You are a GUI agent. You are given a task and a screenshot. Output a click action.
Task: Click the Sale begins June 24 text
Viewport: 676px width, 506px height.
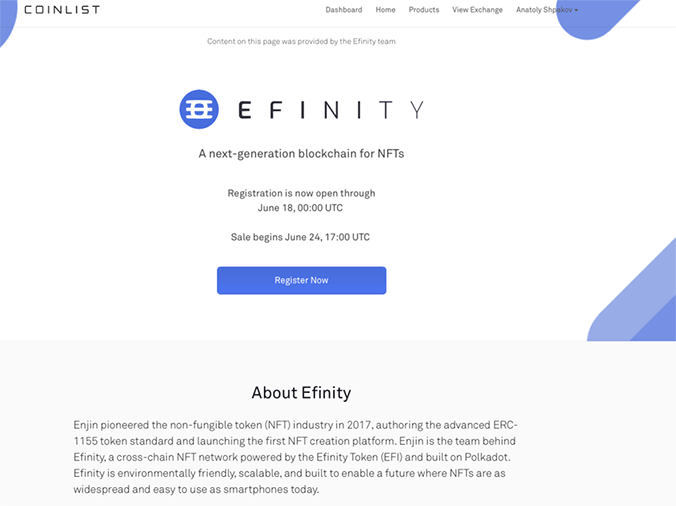pyautogui.click(x=301, y=237)
